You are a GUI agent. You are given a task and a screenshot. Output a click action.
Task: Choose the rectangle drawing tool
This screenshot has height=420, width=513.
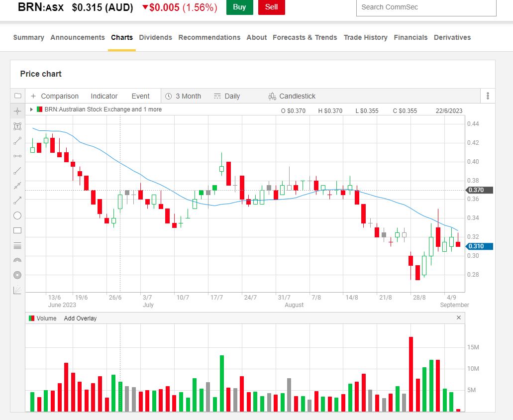click(17, 230)
